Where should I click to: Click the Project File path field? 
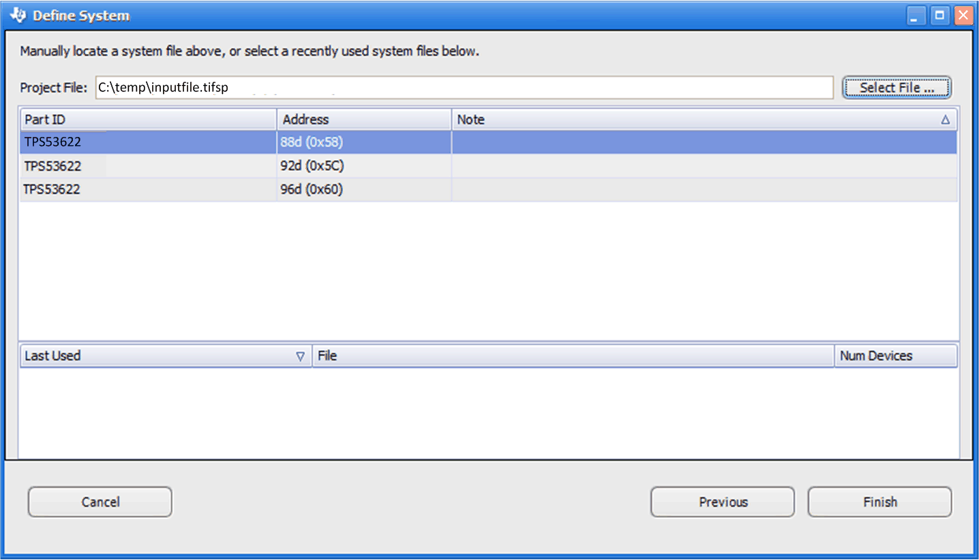pos(464,87)
